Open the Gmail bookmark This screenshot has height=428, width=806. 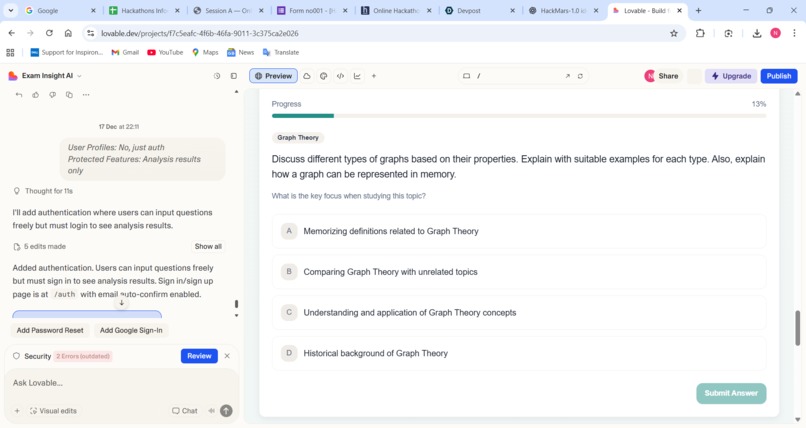[x=125, y=52]
